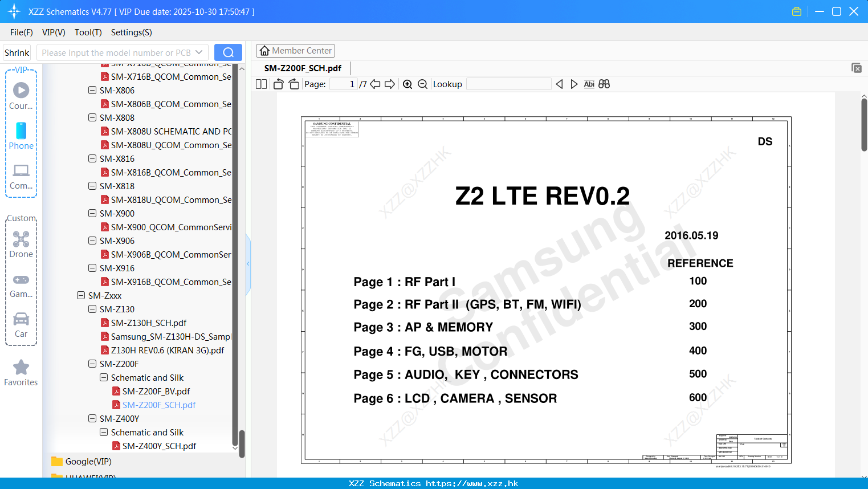Open the Game console category
Image resolution: width=868 pixels, height=489 pixels.
click(x=21, y=285)
